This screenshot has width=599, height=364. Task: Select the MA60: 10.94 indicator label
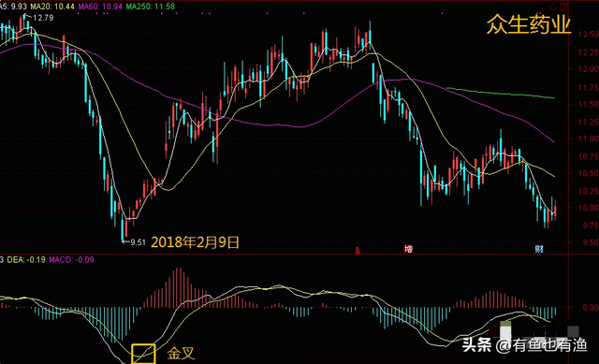tap(100, 7)
